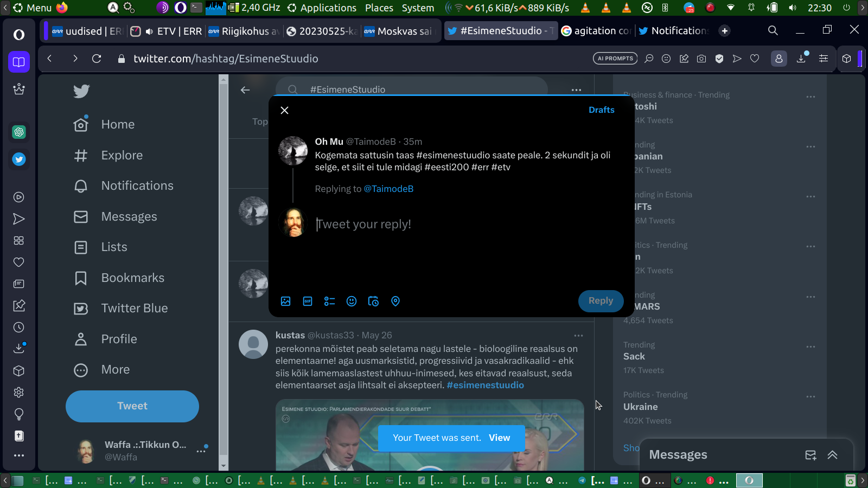Image resolution: width=868 pixels, height=488 pixels.
Task: Open Drafts in reply dialog
Action: pyautogui.click(x=602, y=110)
